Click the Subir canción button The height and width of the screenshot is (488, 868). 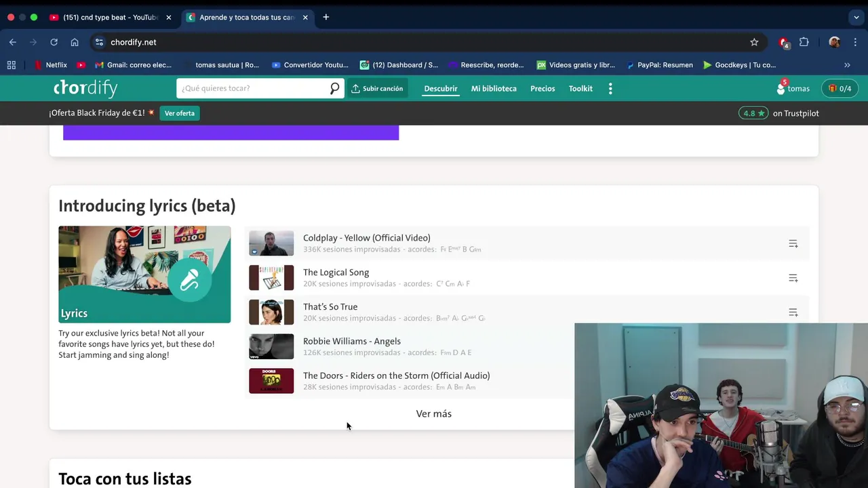coord(377,89)
